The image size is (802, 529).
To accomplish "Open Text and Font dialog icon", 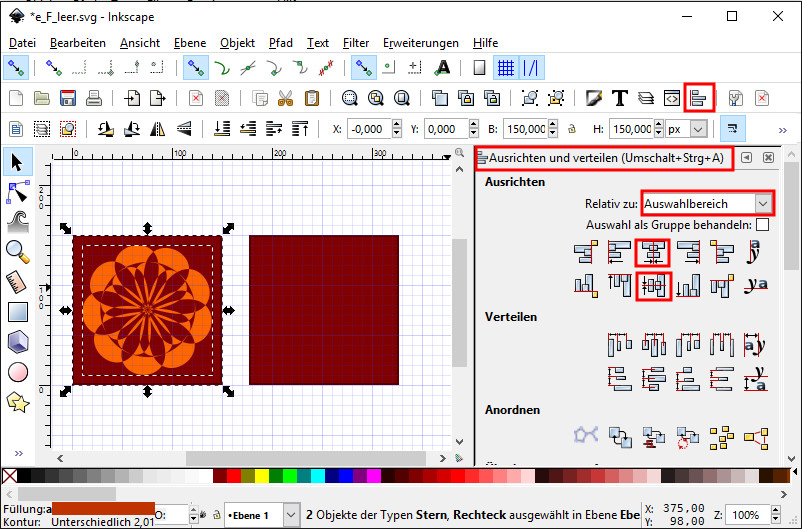I will (x=619, y=98).
